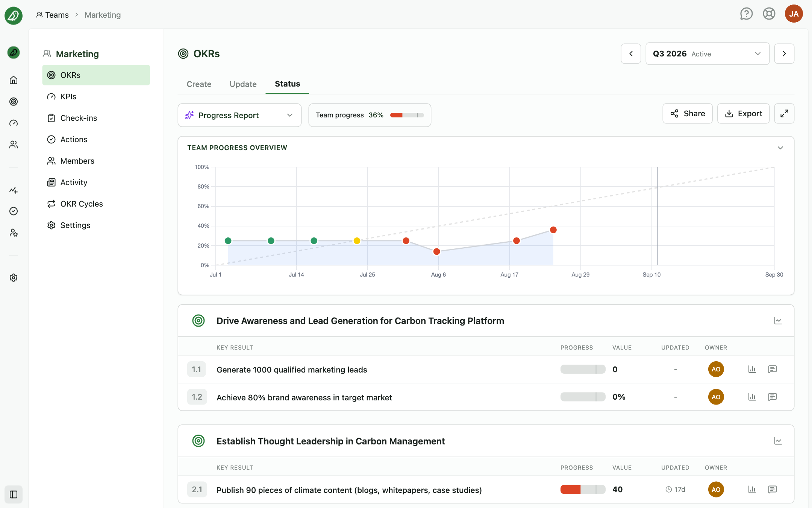Click the AO owner avatar for 1.1
The height and width of the screenshot is (508, 812).
[716, 369]
